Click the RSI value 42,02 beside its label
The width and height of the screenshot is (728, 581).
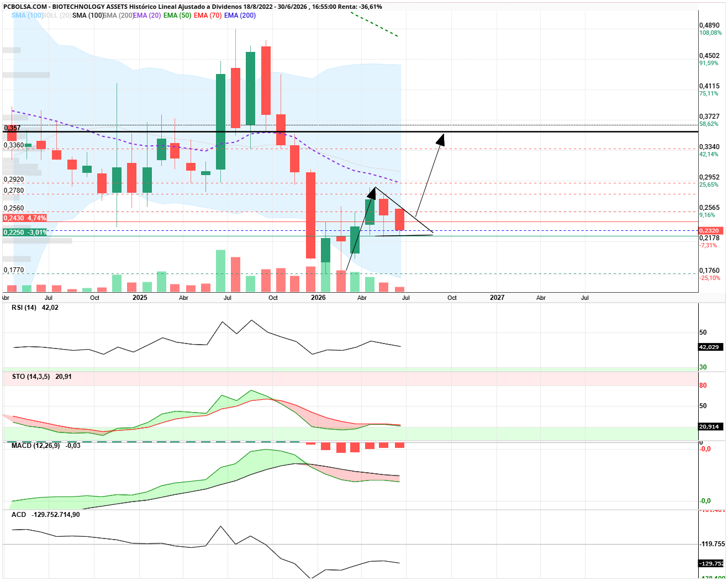click(x=50, y=308)
